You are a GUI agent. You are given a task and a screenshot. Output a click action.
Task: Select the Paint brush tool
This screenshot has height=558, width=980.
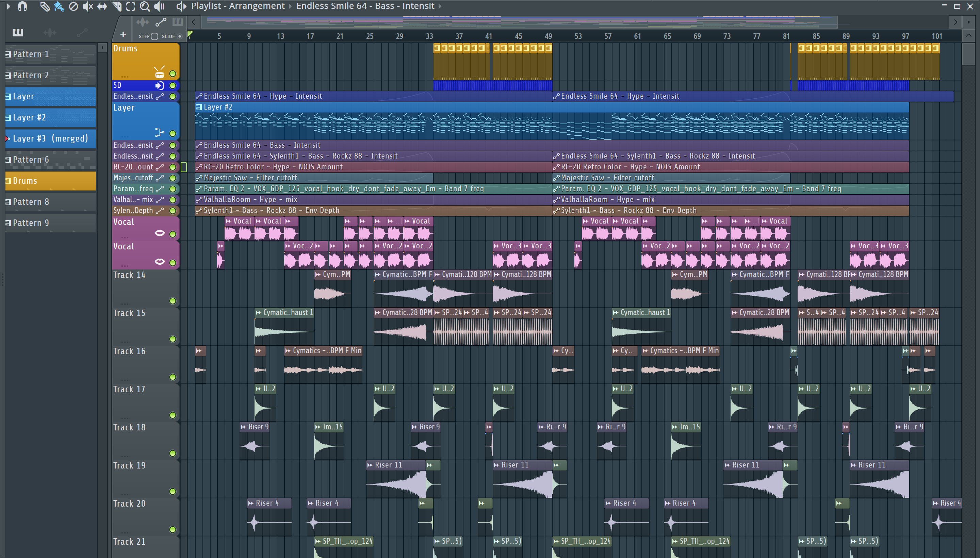coord(59,6)
